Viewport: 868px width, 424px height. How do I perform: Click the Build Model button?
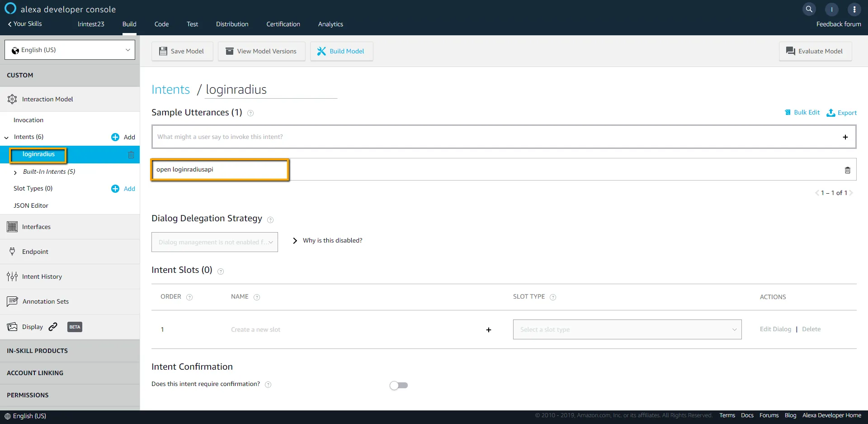(341, 51)
